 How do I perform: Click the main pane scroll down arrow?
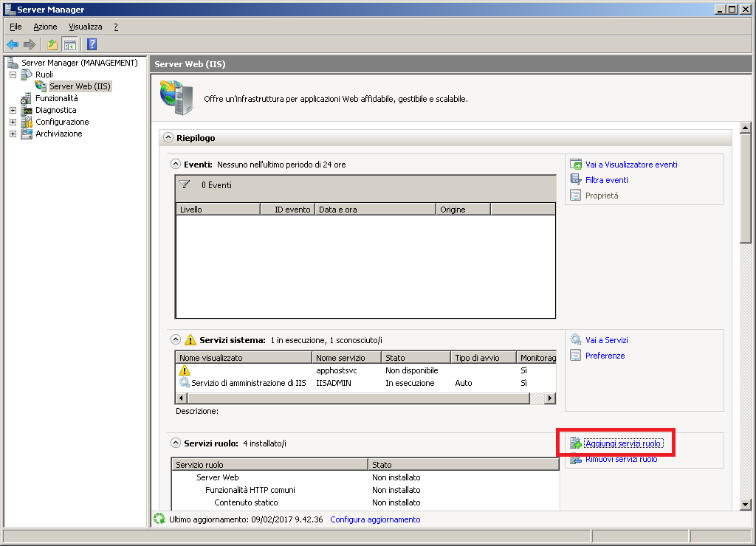click(x=746, y=505)
